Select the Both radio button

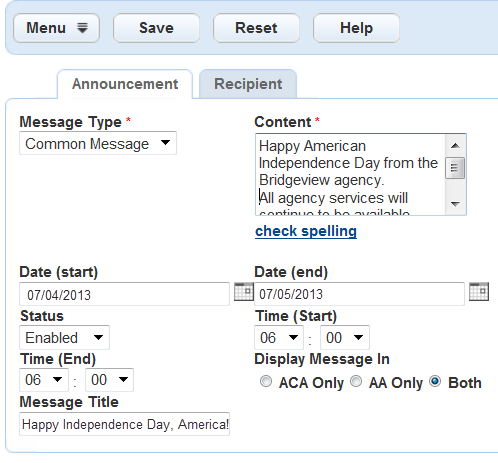pos(435,381)
